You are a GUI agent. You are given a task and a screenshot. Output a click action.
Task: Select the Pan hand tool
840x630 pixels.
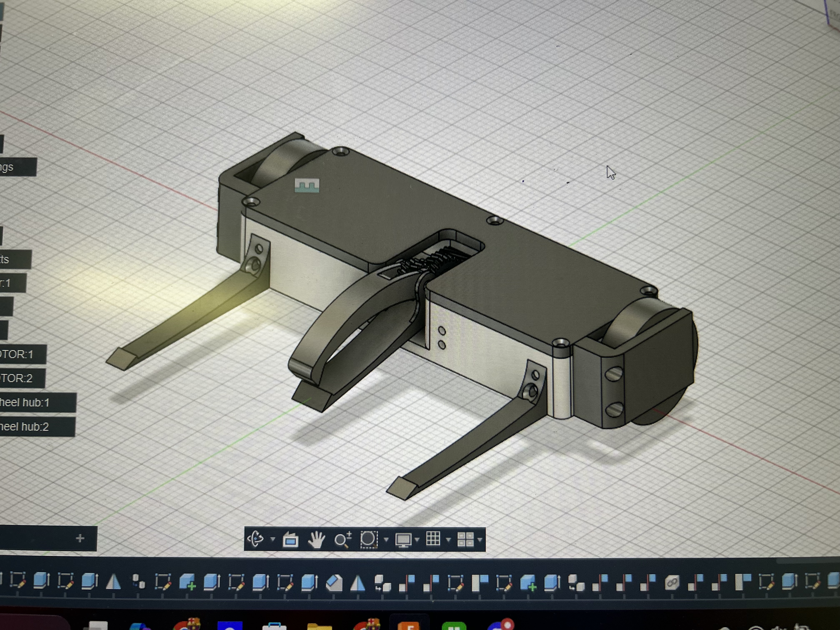(316, 540)
